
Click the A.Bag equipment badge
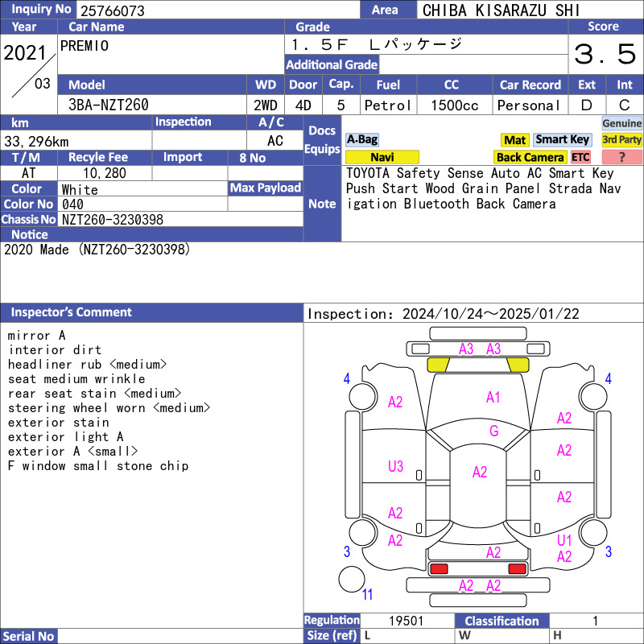362,139
